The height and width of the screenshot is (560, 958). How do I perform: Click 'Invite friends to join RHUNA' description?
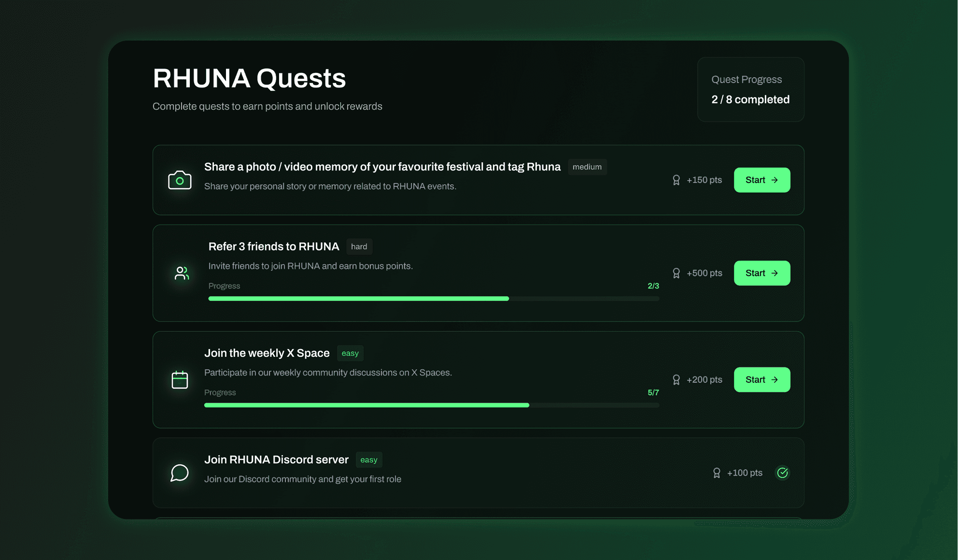click(x=310, y=266)
